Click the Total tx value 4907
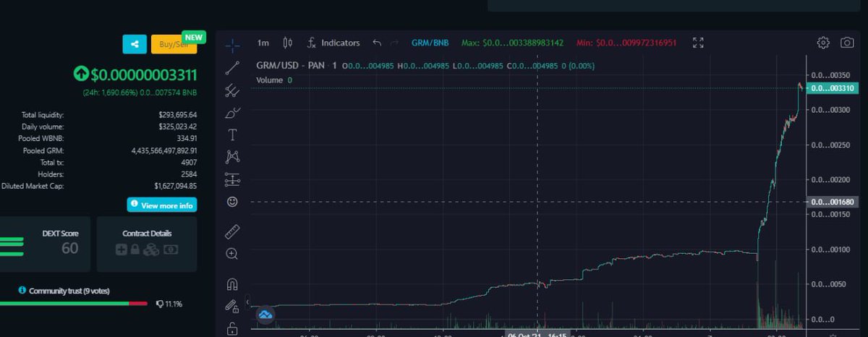 [188, 162]
